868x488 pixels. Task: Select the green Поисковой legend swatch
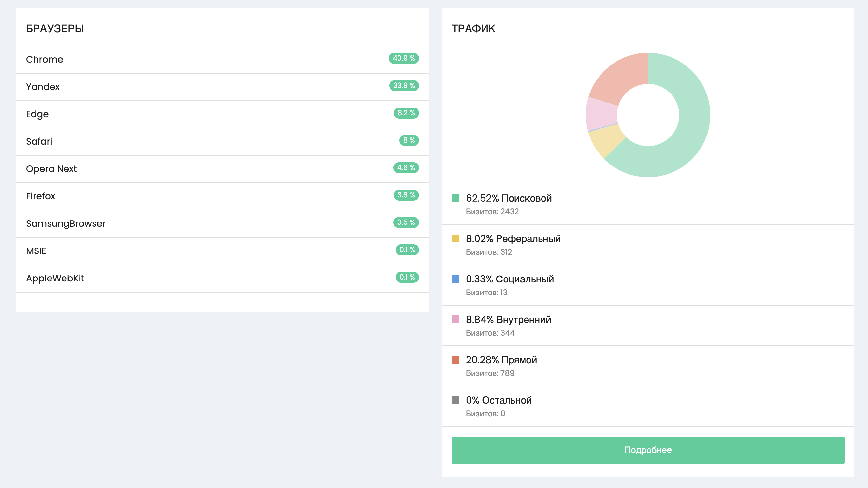tap(455, 198)
